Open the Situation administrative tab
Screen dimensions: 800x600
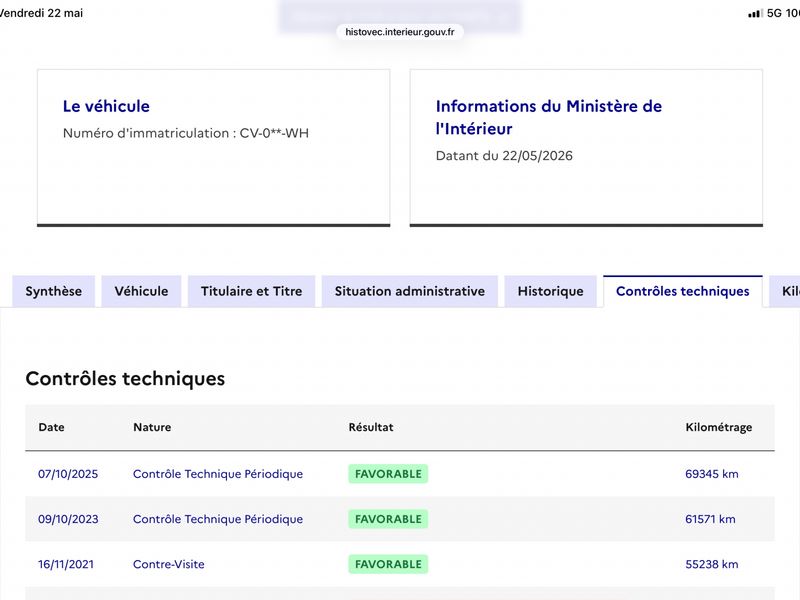pos(410,291)
